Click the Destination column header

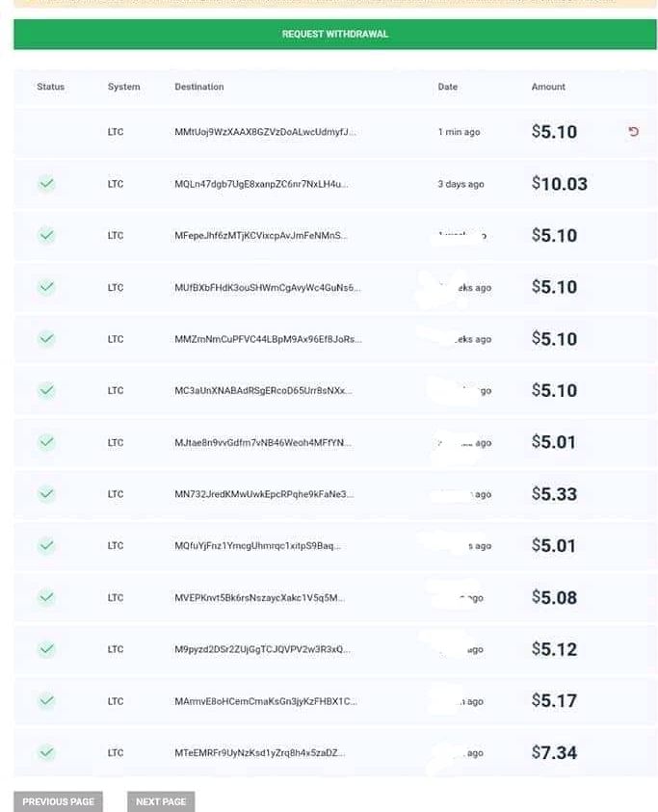(x=199, y=87)
